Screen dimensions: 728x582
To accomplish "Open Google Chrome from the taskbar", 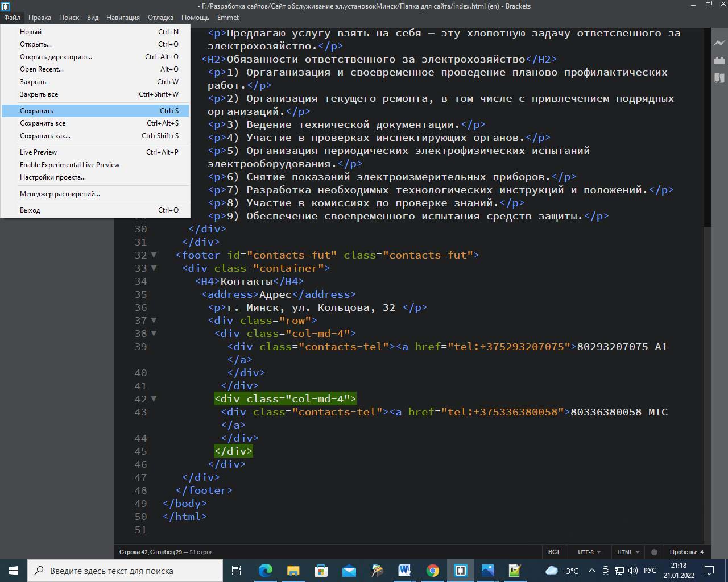I will (433, 571).
